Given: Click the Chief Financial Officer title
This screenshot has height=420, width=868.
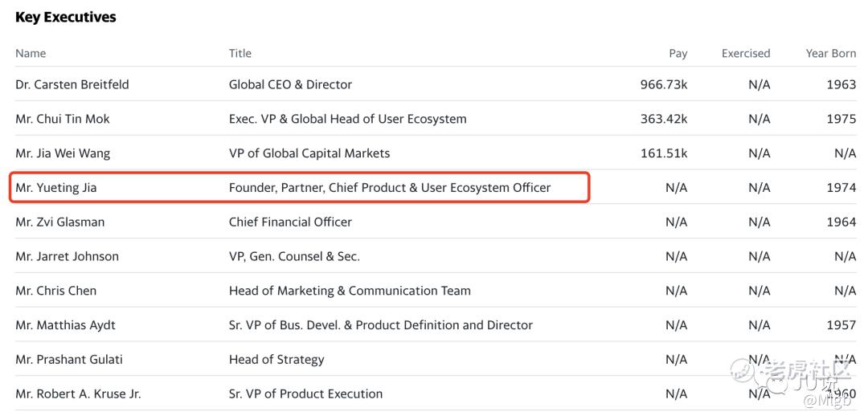Looking at the screenshot, I should pos(290,222).
